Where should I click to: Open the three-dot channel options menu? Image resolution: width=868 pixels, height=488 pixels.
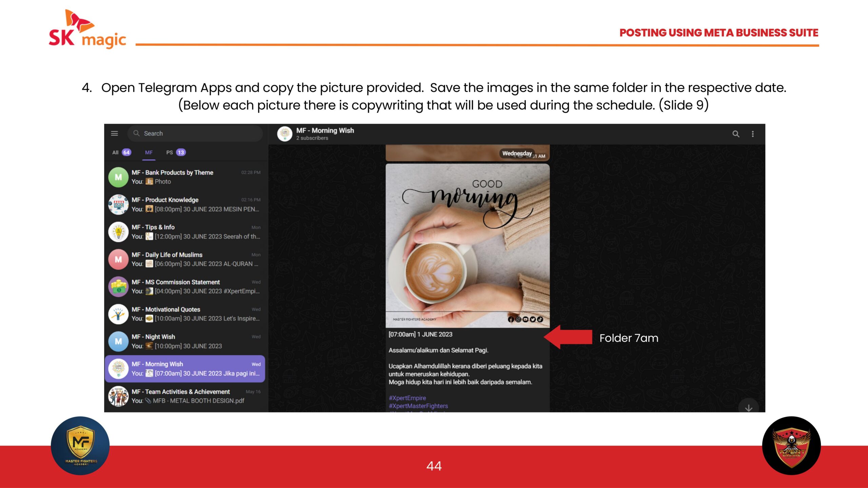[x=753, y=134]
